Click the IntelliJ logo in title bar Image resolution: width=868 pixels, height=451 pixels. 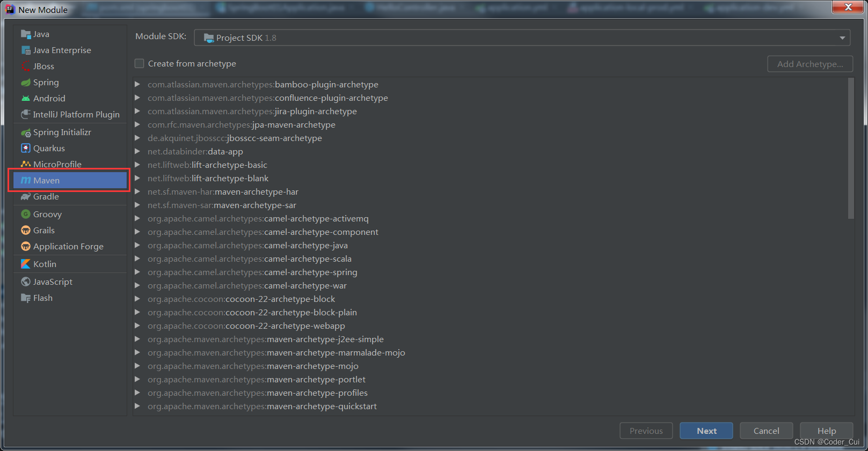point(10,9)
